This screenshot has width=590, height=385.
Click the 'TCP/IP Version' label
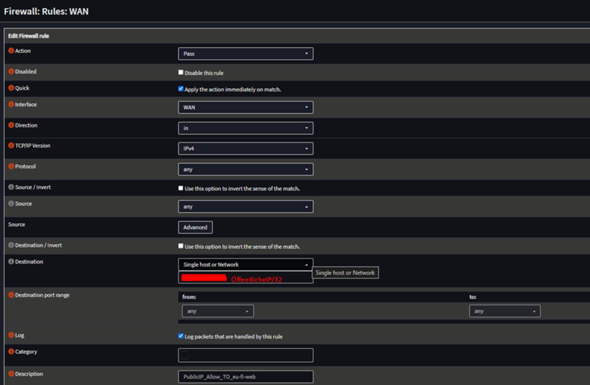tap(33, 146)
